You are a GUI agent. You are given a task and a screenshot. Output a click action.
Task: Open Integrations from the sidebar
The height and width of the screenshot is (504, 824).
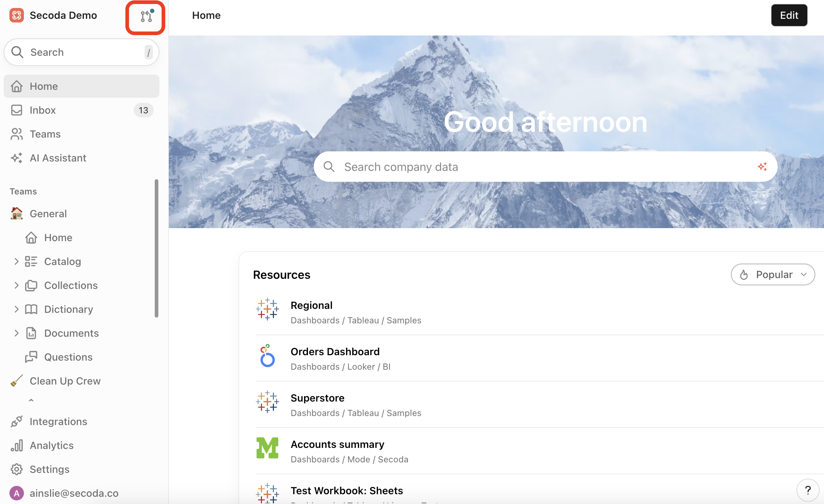pos(58,421)
